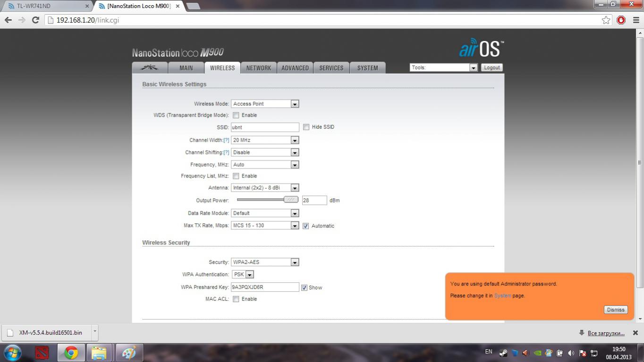Uncheck Automatic Max TX Rate
Viewport: 644px width, 362px height.
[x=305, y=226]
